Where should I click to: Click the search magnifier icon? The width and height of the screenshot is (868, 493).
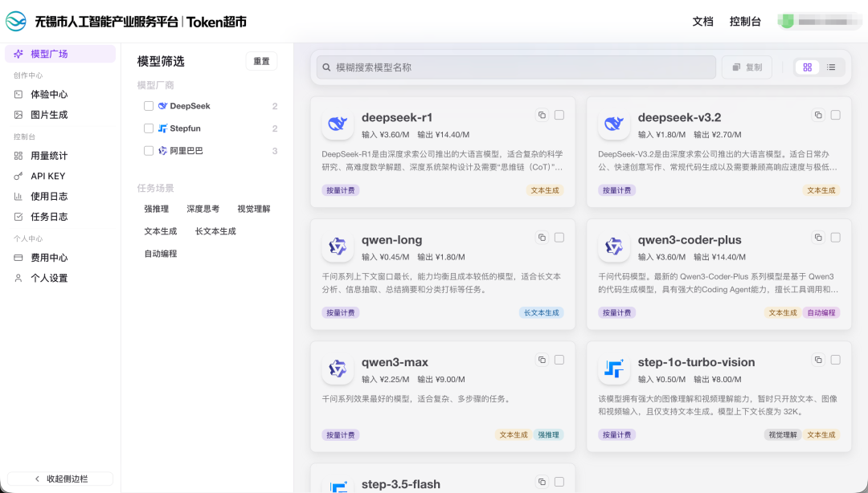pos(326,67)
